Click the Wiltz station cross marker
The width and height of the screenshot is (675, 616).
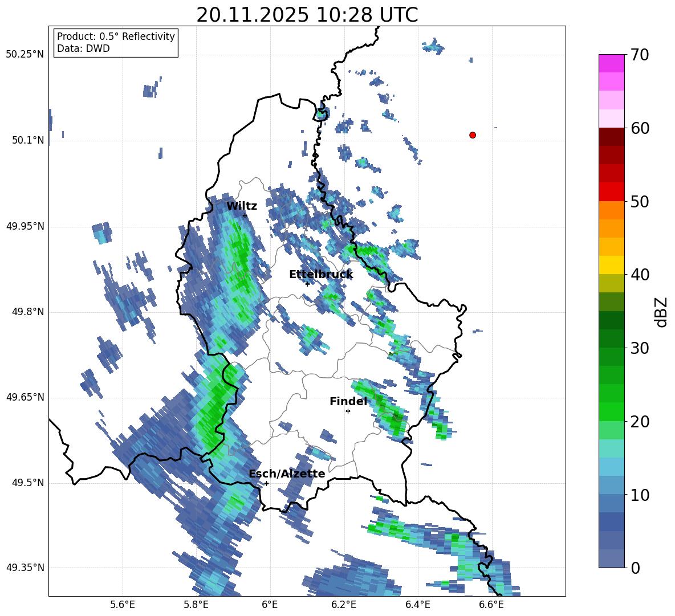coord(245,215)
